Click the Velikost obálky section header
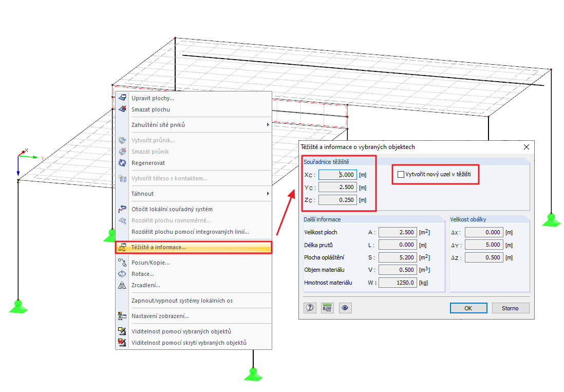 468,219
